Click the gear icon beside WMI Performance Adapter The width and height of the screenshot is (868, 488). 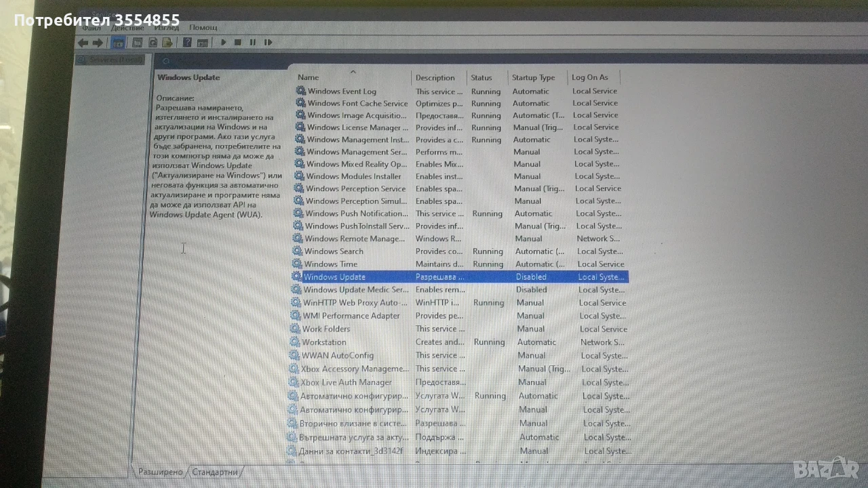click(x=296, y=316)
